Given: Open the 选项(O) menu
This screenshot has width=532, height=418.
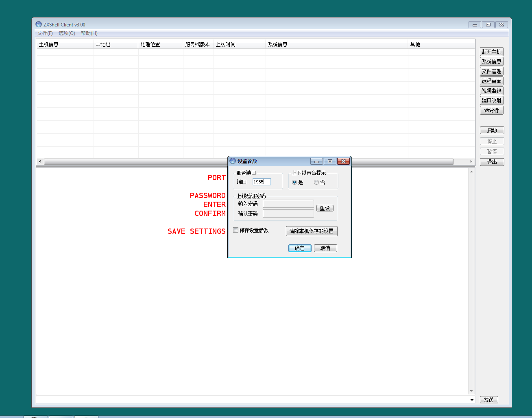Looking at the screenshot, I should [67, 33].
